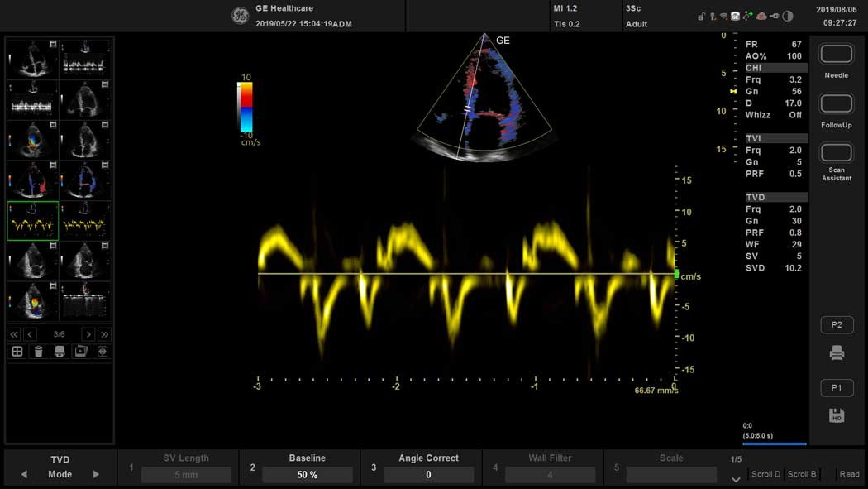This screenshot has width=868, height=489.
Task: Select the Read tab
Action: (x=849, y=474)
